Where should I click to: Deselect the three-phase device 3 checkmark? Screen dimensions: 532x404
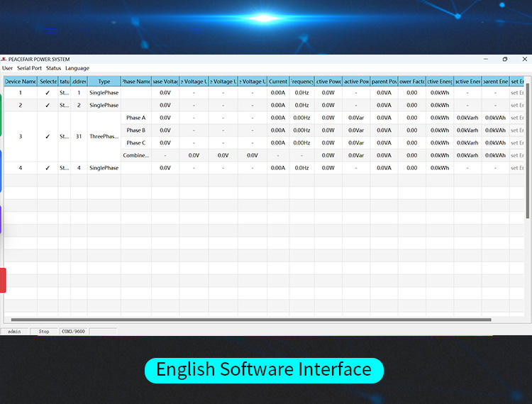[x=48, y=137]
